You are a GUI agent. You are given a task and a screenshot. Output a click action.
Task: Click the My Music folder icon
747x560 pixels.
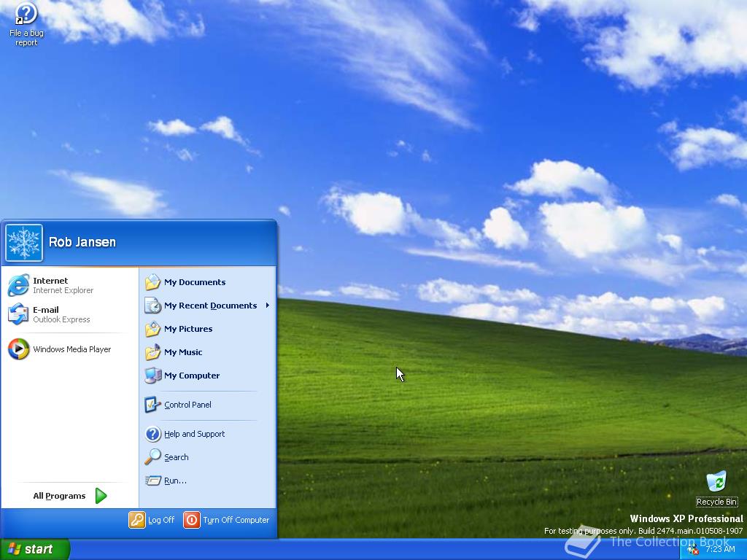point(152,352)
